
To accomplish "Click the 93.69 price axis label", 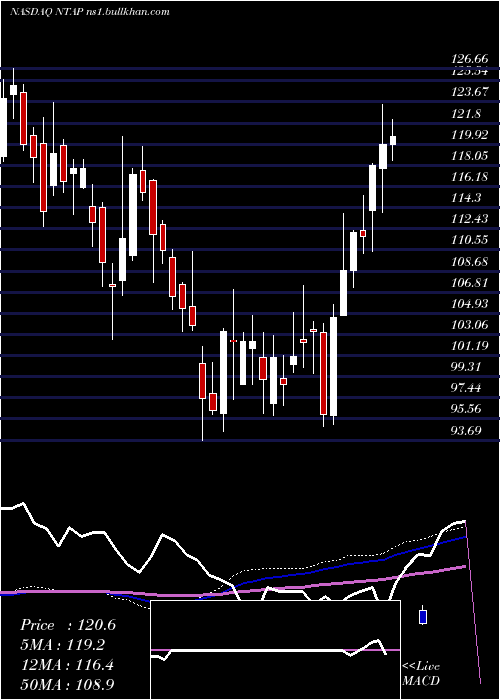I will click(467, 430).
